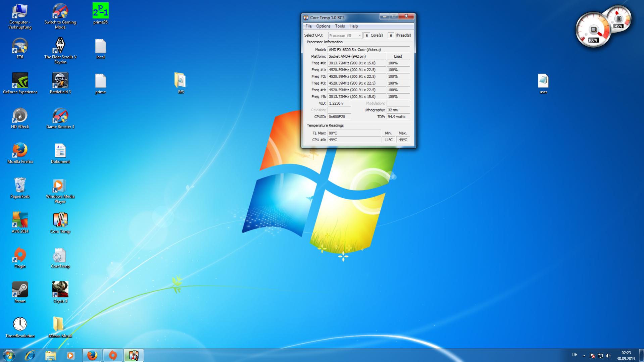
Task: Select the Windows Media Player desktop shortcut
Action: (60, 191)
